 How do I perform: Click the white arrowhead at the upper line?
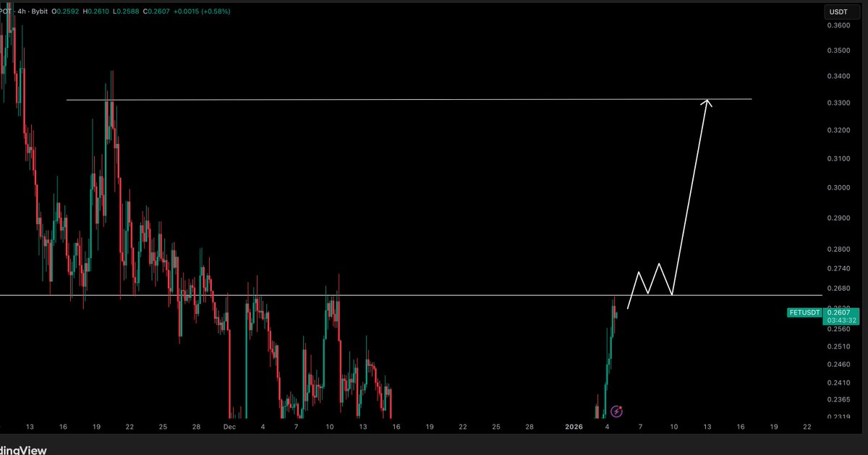707,104
